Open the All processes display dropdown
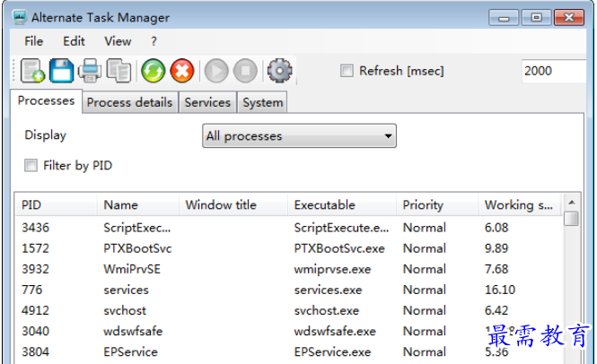597x364 pixels. point(299,135)
